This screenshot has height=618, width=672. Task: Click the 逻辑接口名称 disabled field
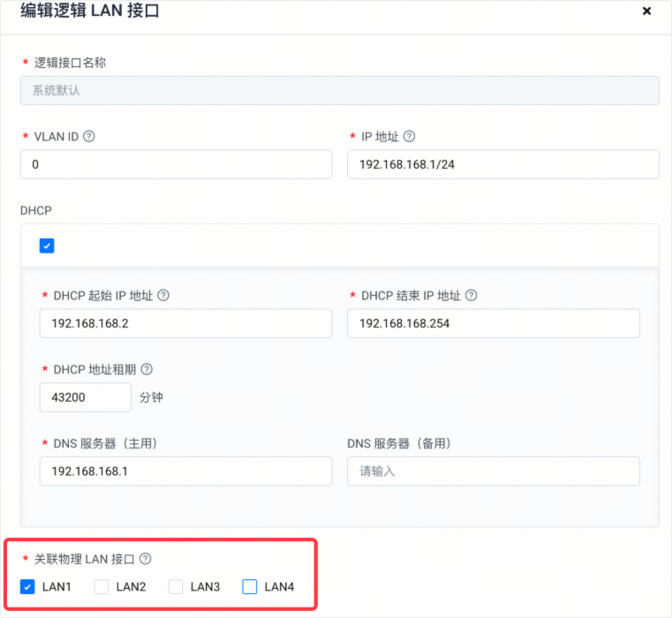pos(340,90)
